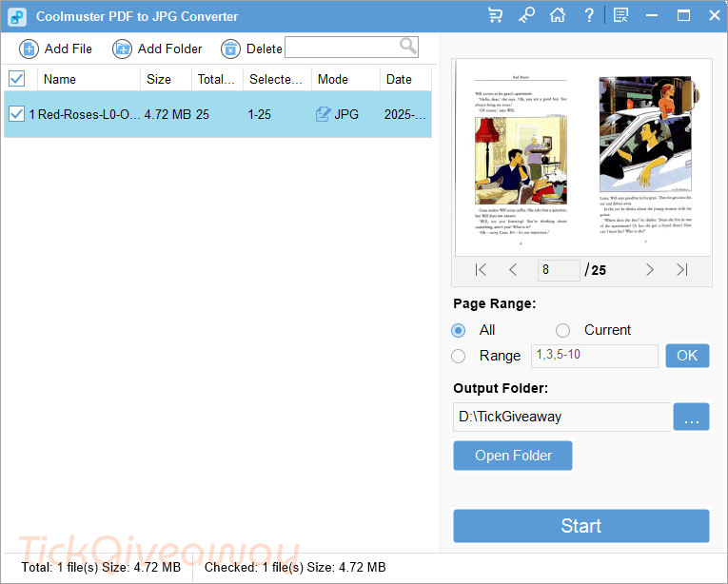
Task: Click the output folder path field
Action: pos(562,417)
